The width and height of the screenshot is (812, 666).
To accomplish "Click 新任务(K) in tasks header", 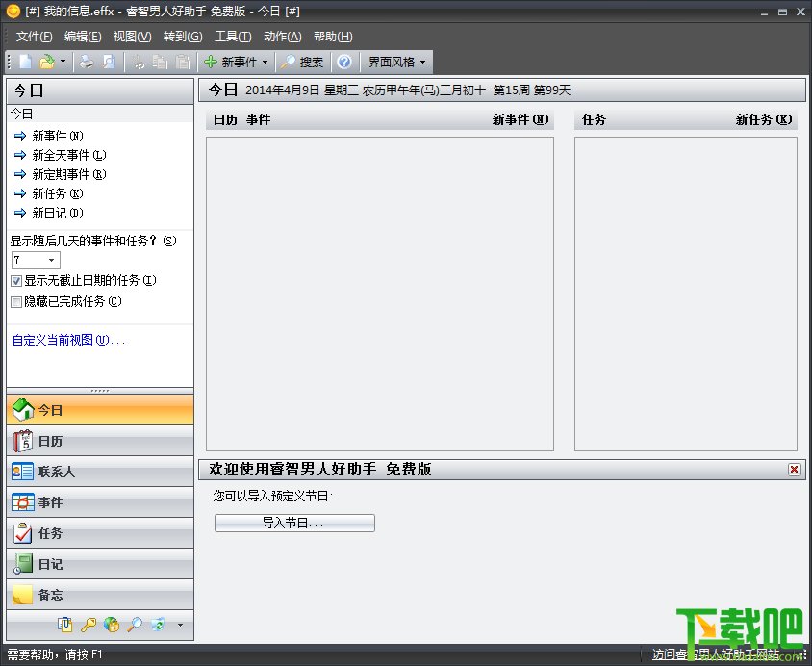I will coord(764,119).
